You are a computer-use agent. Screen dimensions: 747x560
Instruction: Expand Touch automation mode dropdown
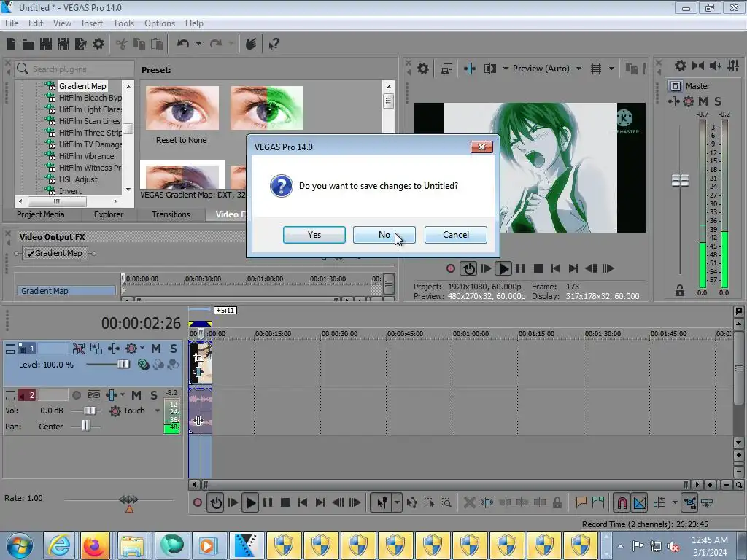coord(158,411)
